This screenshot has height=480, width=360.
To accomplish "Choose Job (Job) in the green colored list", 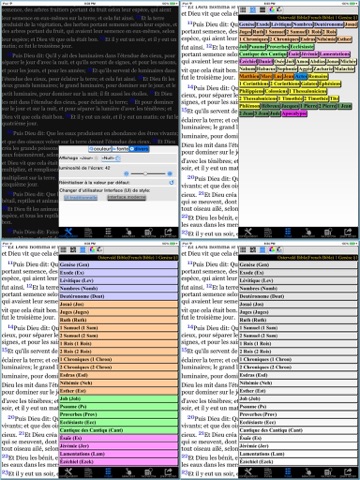I will [118, 399].
